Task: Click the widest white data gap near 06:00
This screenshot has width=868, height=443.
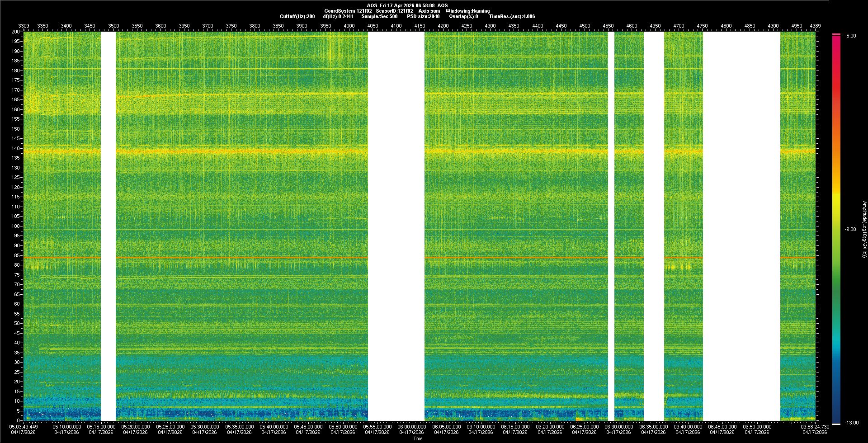Action: [x=396, y=226]
